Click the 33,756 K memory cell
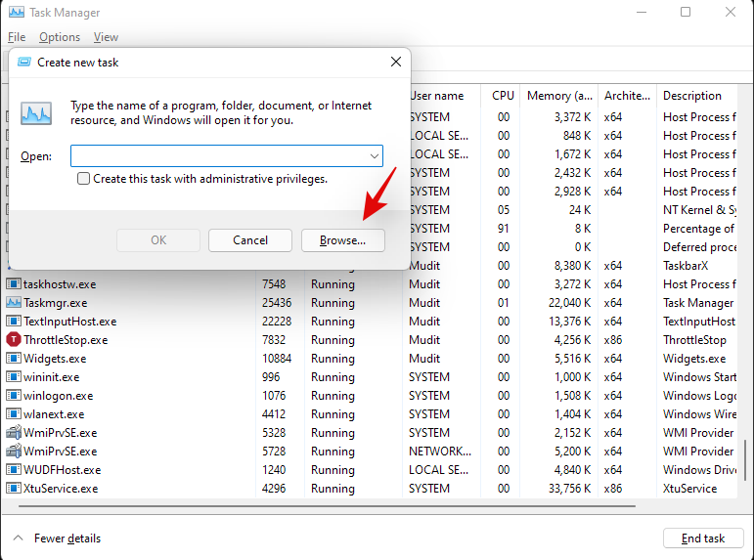 coord(569,489)
